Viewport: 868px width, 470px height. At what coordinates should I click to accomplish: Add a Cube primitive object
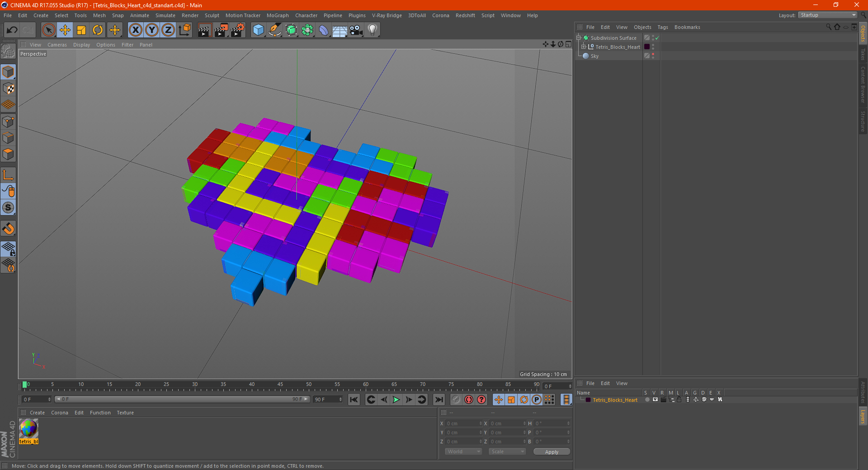tap(258, 30)
